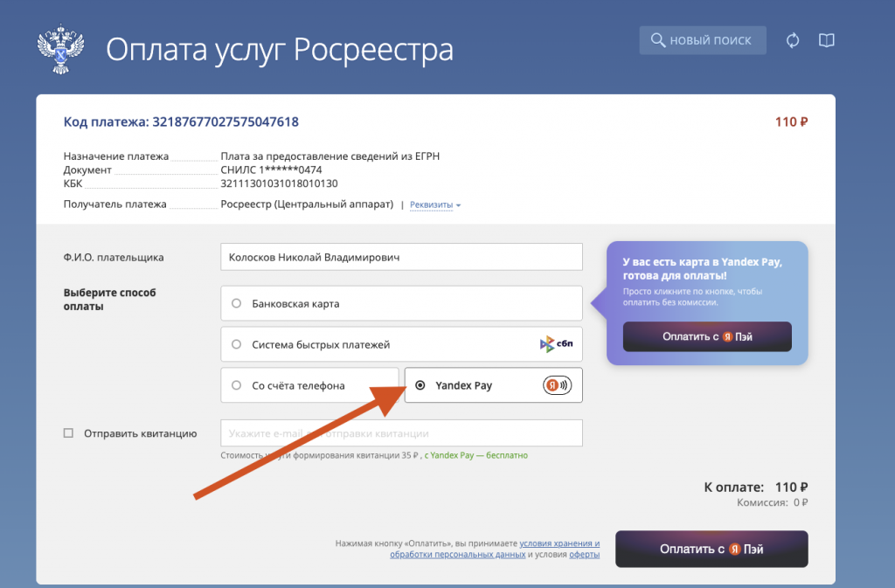The width and height of the screenshot is (895, 588).
Task: Click bottom «Оплатить с Я Пэй» button
Action: pos(711,550)
